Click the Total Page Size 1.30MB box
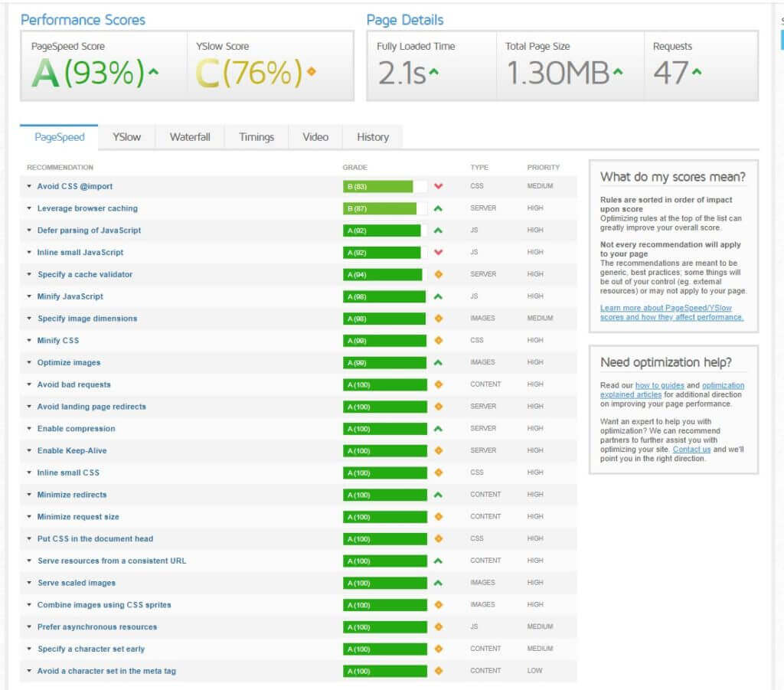 [x=570, y=66]
